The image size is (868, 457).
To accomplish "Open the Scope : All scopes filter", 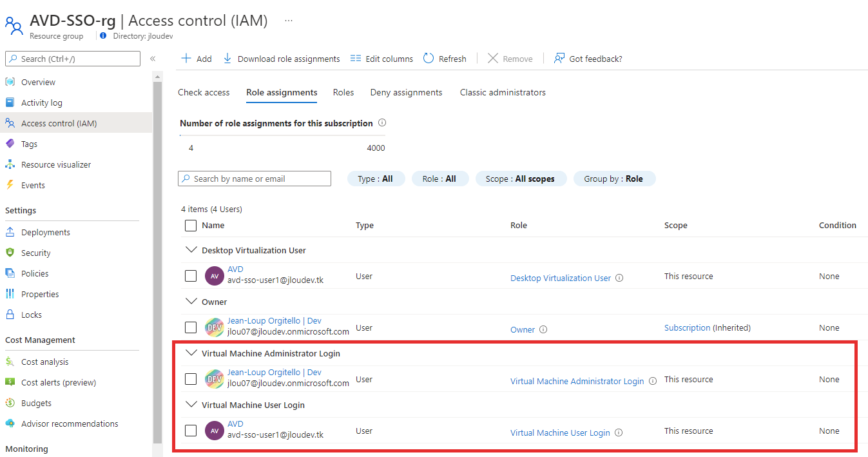I will [x=521, y=179].
